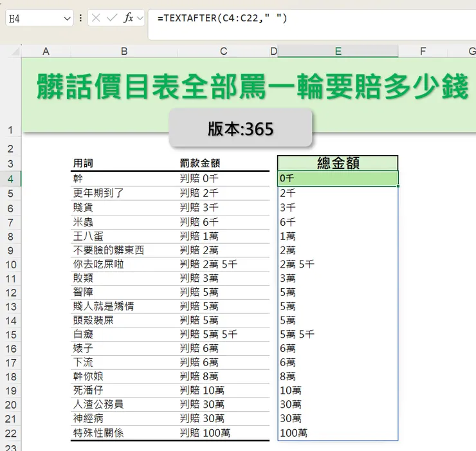The width and height of the screenshot is (476, 451).
Task: Select cell 敗類
Action: pyautogui.click(x=124, y=278)
